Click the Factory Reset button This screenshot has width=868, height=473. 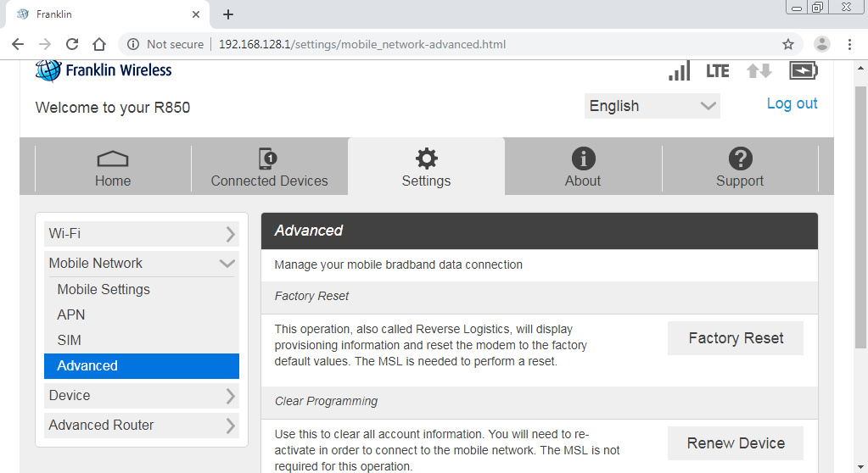point(736,338)
